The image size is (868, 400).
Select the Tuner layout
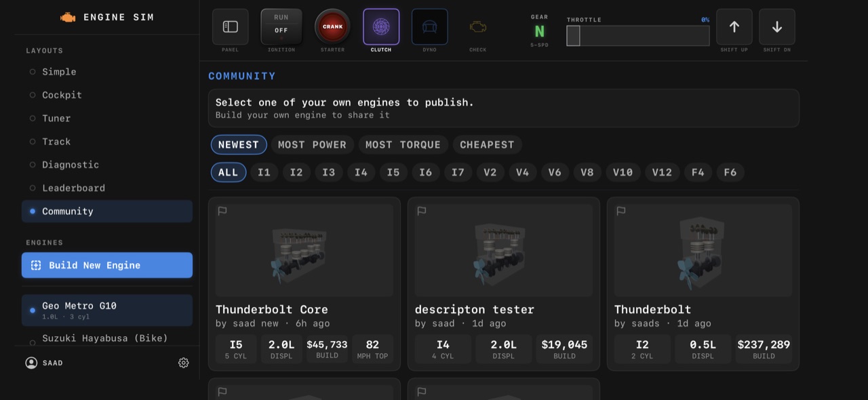[107, 118]
